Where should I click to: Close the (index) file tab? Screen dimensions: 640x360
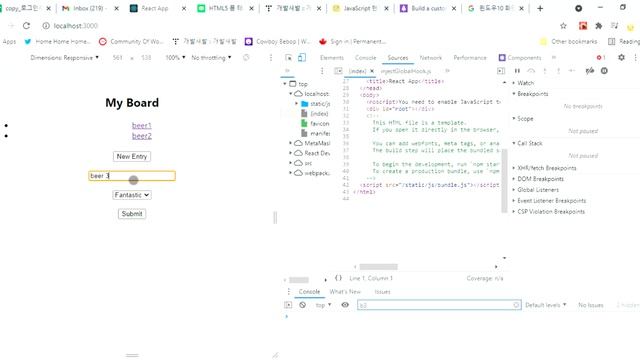point(372,71)
